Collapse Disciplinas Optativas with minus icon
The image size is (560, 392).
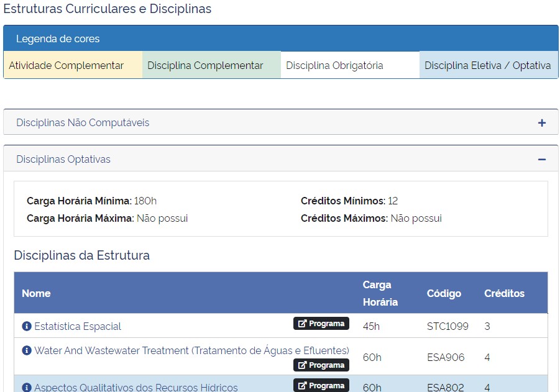point(541,160)
